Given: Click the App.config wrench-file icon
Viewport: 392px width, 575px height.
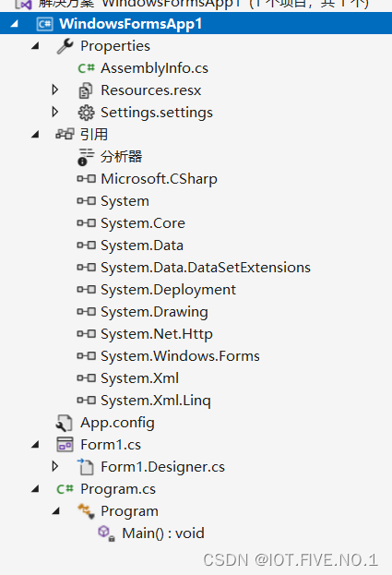Looking at the screenshot, I should tap(65, 423).
